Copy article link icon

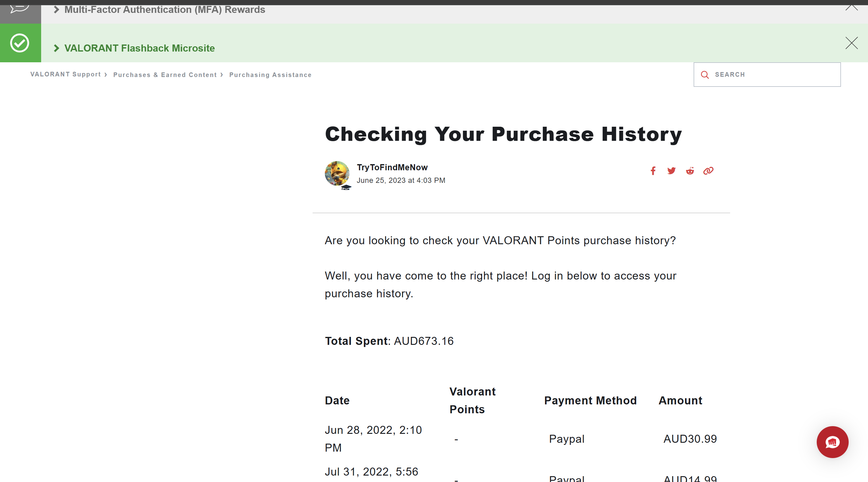[x=708, y=171]
